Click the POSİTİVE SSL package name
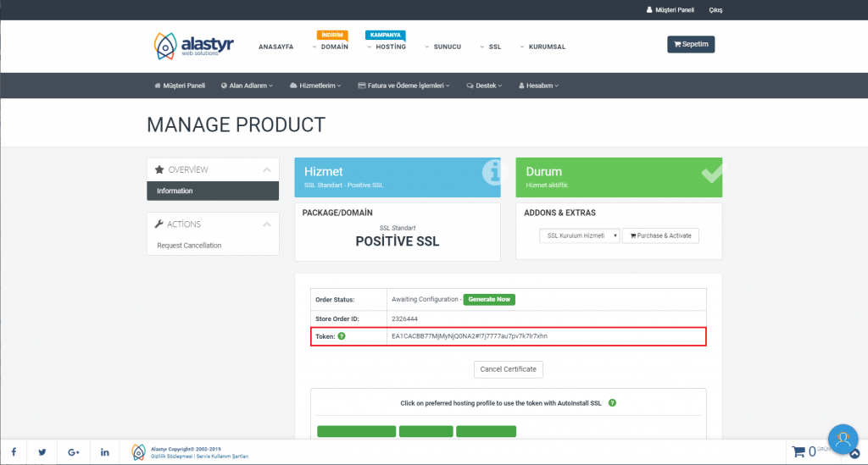868x465 pixels. click(398, 241)
